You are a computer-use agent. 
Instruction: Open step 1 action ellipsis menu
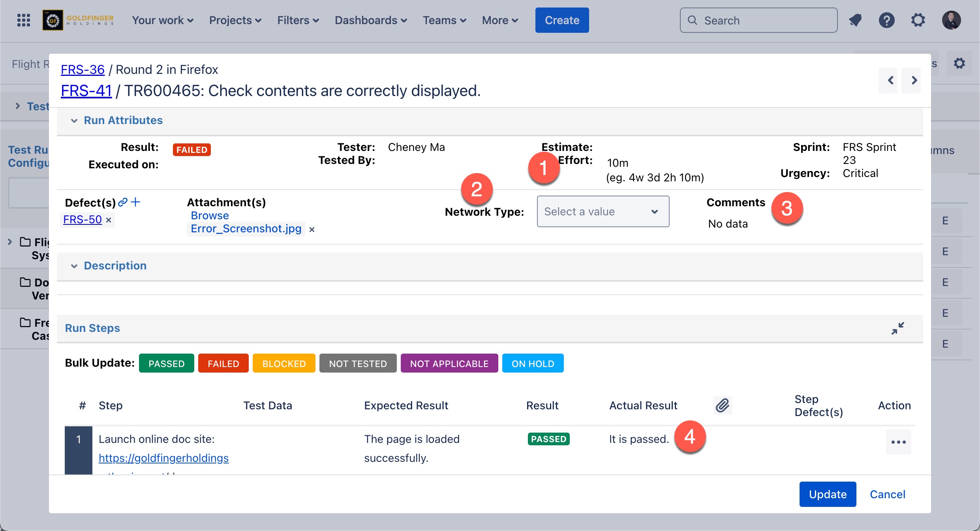pos(898,442)
